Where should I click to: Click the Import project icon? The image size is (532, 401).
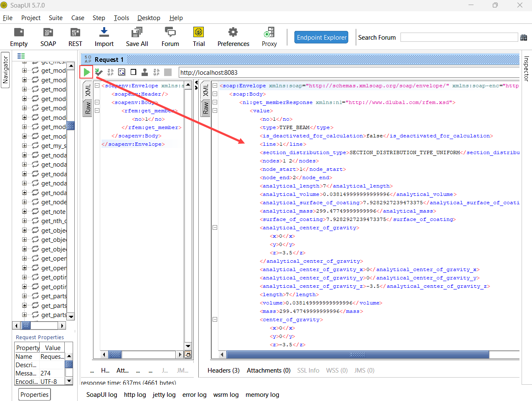[104, 37]
